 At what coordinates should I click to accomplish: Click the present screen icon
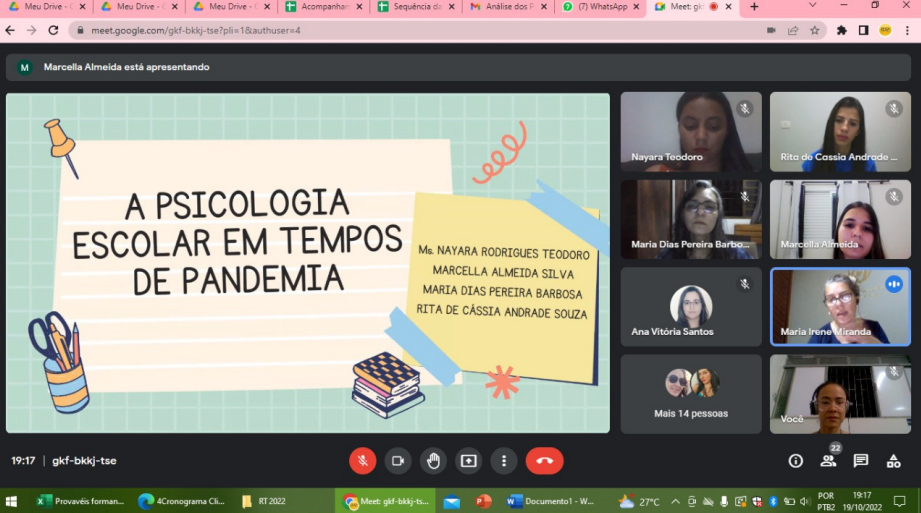coord(468,461)
